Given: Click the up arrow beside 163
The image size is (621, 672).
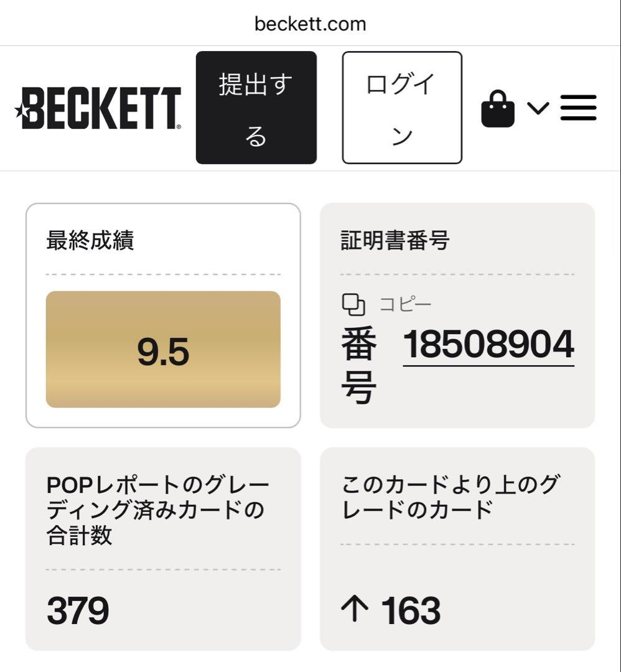Looking at the screenshot, I should (355, 610).
